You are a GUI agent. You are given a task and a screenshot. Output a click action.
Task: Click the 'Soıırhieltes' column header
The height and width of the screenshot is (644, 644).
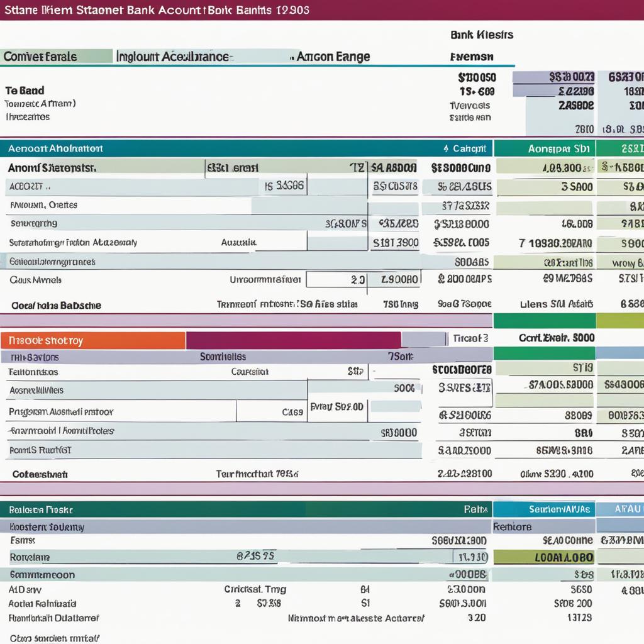223,357
